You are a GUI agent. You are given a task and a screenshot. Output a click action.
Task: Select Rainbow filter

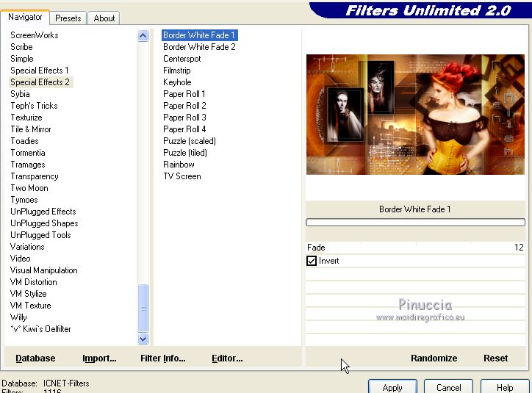click(x=179, y=165)
